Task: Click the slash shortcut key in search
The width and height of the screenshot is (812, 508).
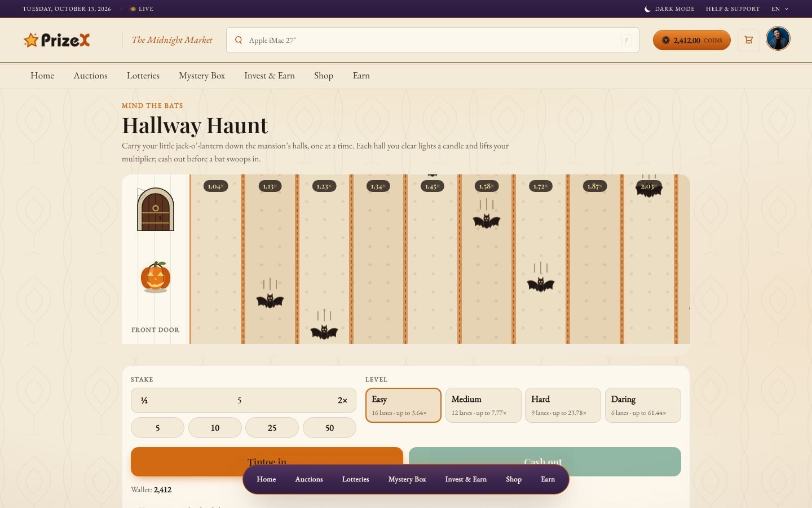Action: tap(626, 40)
